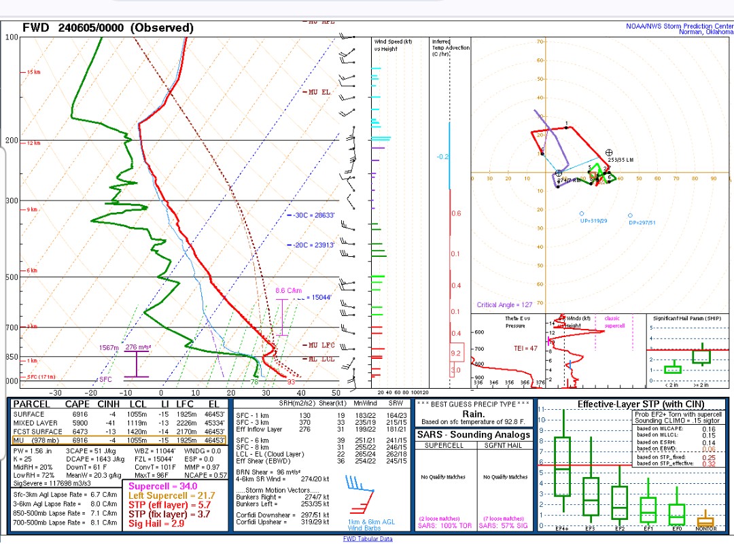Viewport: 734px width, 560px height.
Task: Select the sounding title FWD 240605/0000 (Observed)
Action: tap(108, 28)
